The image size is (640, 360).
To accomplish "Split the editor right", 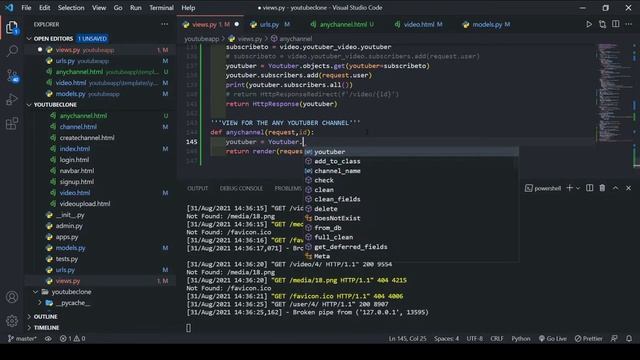I will click(616, 24).
